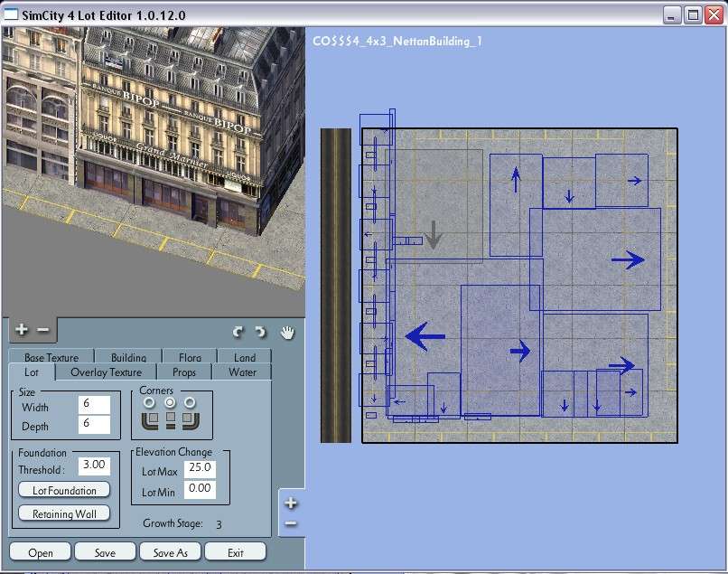
Task: Click the Size group label
Action: (x=27, y=391)
